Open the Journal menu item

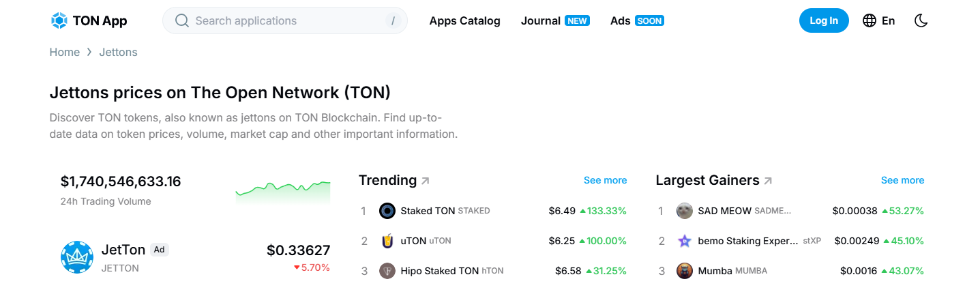click(541, 20)
